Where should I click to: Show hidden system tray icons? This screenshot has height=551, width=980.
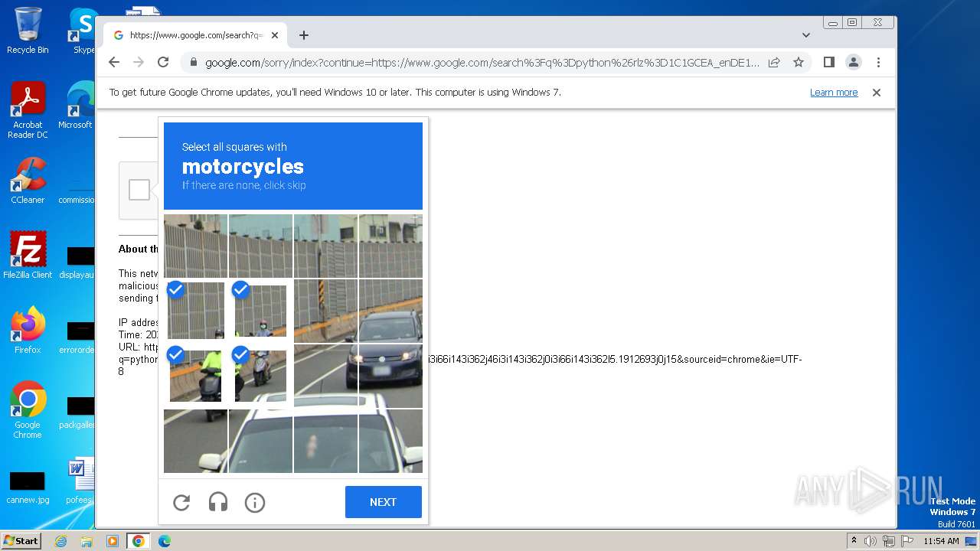click(854, 541)
